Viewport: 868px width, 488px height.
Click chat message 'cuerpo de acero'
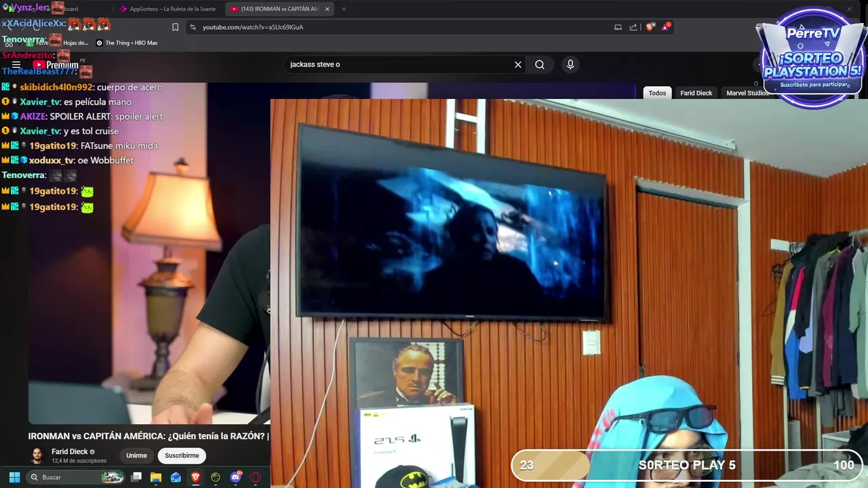130,87
